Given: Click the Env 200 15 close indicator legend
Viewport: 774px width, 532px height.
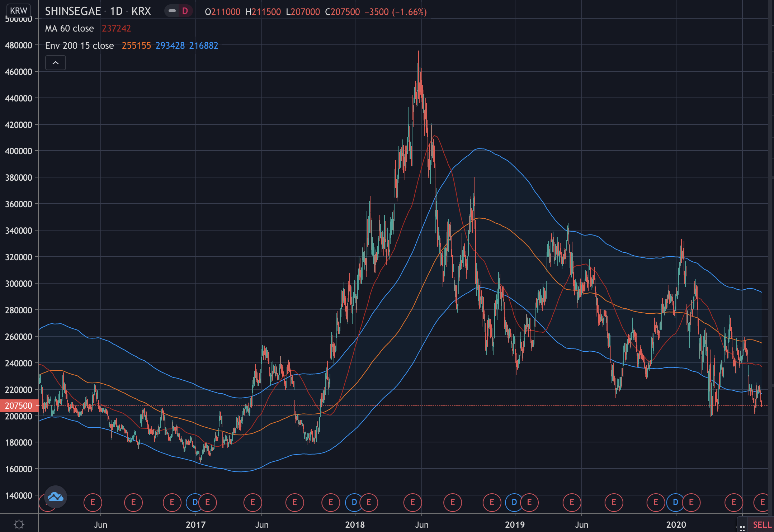Looking at the screenshot, I should coord(80,46).
